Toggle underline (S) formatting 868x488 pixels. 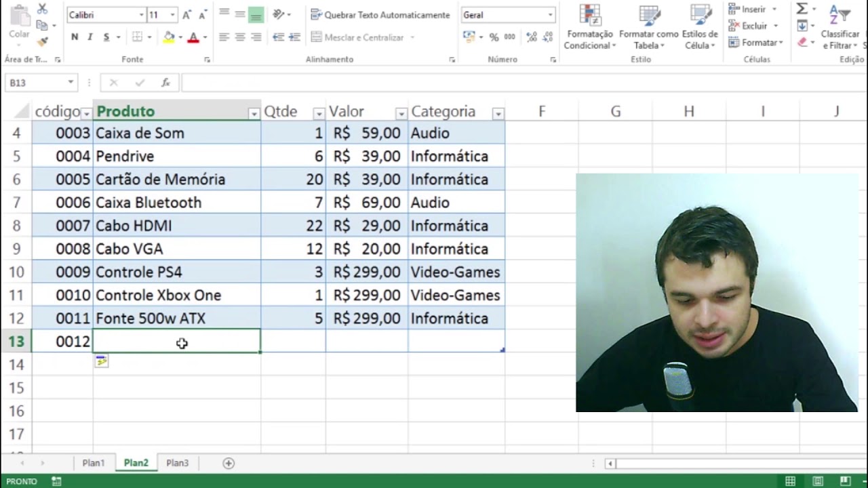click(x=106, y=37)
